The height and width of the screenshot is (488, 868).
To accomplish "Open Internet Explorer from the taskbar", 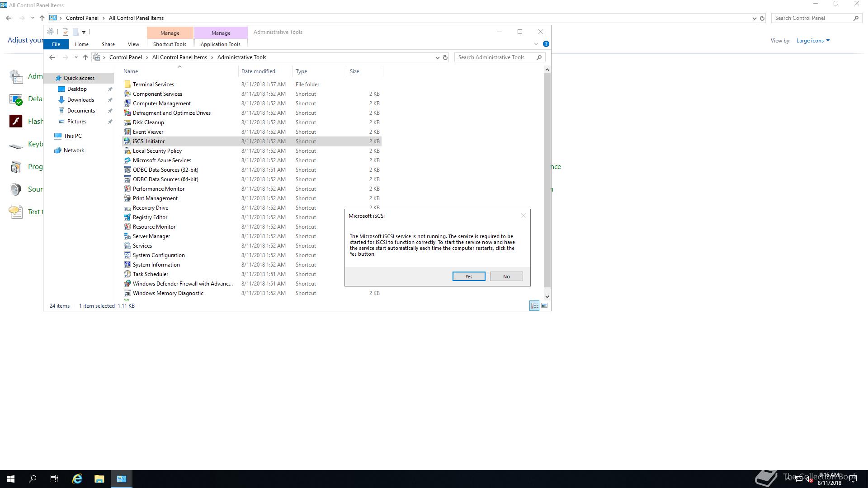I will coord(77,479).
